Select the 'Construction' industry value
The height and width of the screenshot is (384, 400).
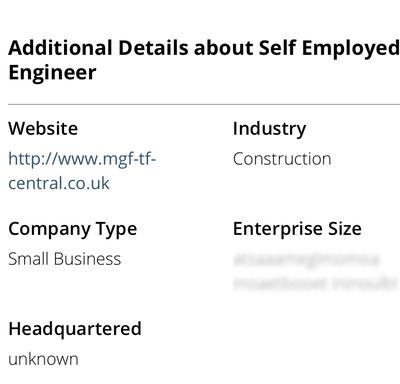coord(282,159)
